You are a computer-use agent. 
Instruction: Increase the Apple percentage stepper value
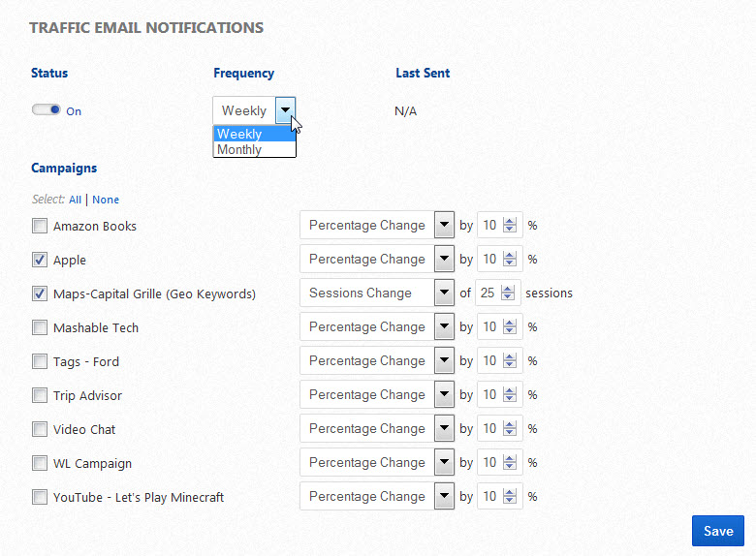(x=509, y=255)
